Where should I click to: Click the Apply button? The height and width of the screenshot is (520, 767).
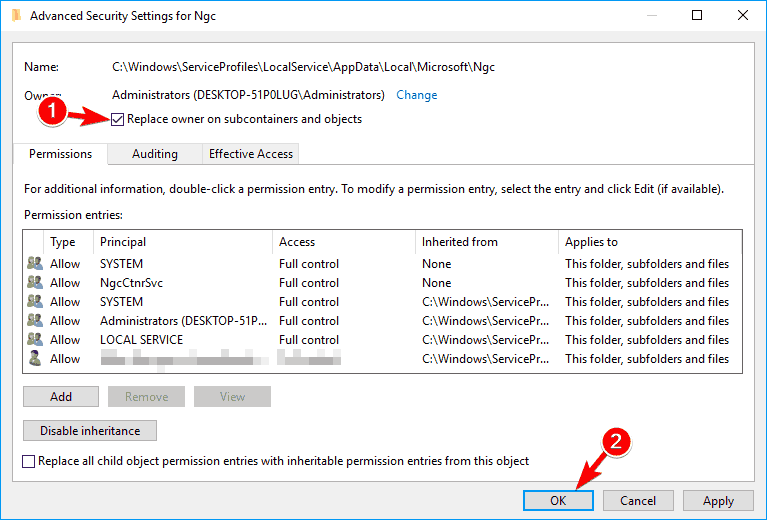(718, 500)
